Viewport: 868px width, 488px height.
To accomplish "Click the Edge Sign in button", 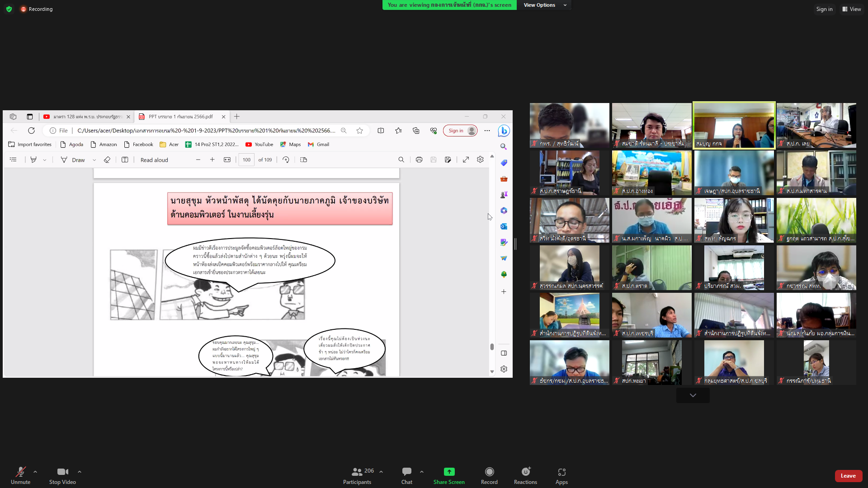I will click(460, 131).
